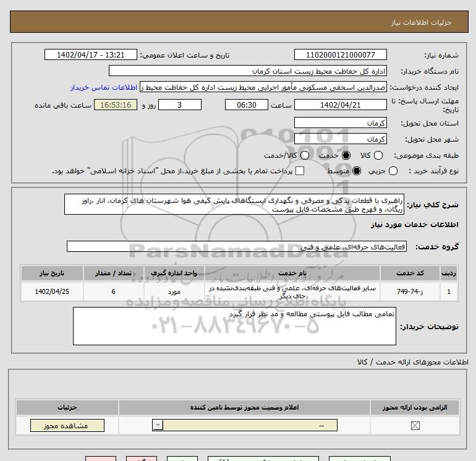Click the اعلام وضعیت مجوز توسط تامین کننده header
Screen dimensions: 476x461
coord(244,407)
